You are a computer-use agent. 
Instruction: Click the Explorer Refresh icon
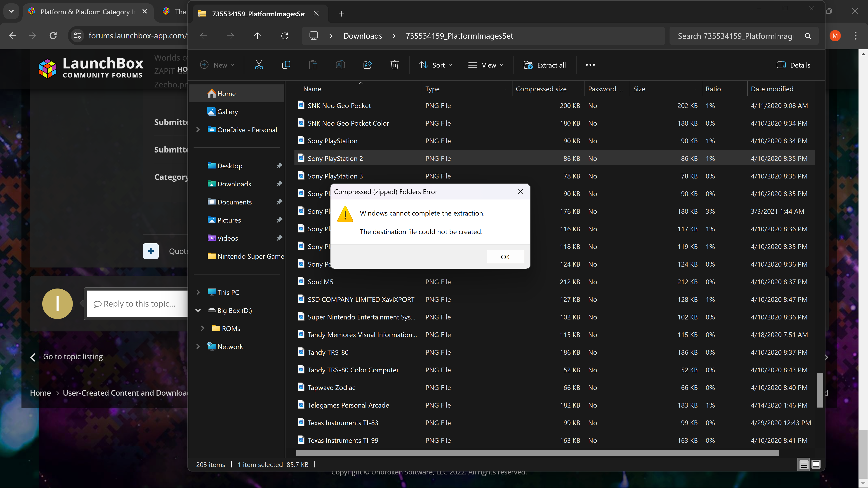click(x=285, y=36)
